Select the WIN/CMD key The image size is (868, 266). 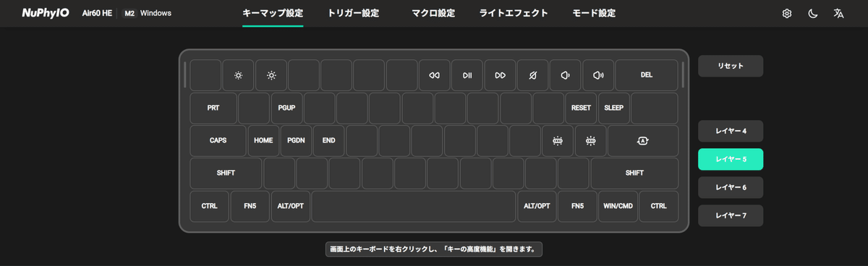tap(618, 206)
